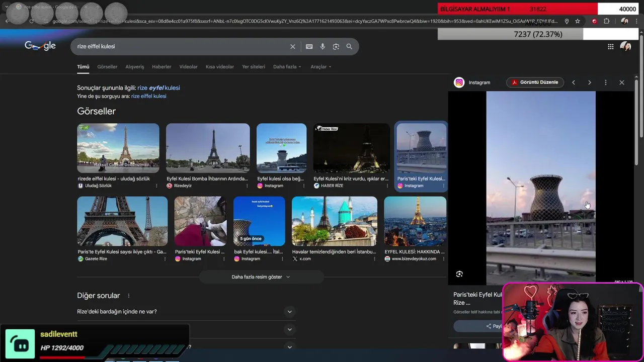Image resolution: width=644 pixels, height=362 pixels.
Task: Expand Daha fazla resim göster
Action: pyautogui.click(x=261, y=277)
